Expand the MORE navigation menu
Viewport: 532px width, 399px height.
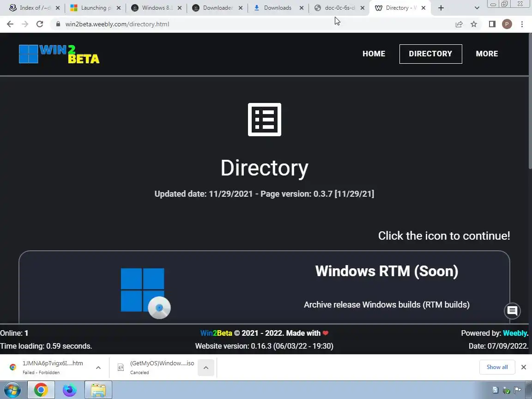point(487,54)
